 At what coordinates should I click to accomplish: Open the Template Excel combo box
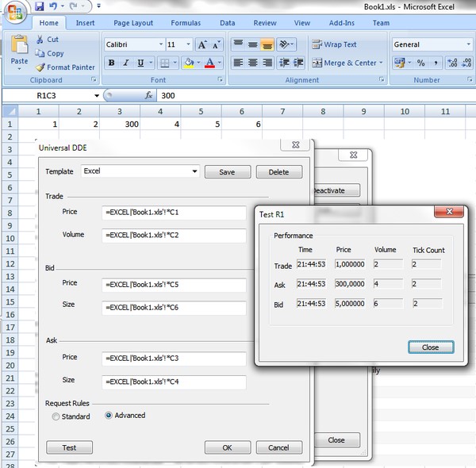tap(140, 171)
